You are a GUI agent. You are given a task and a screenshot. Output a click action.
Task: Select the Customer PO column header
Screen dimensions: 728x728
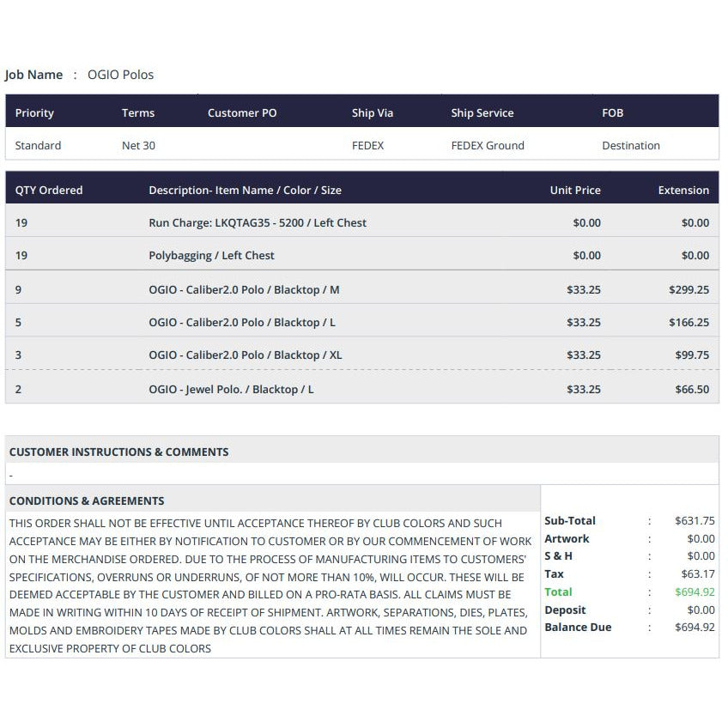click(242, 113)
